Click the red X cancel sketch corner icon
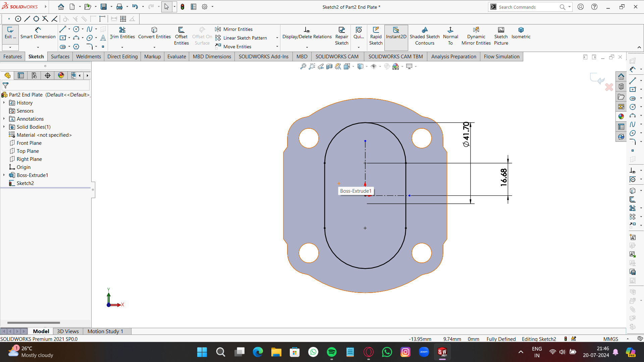 pyautogui.click(x=609, y=87)
